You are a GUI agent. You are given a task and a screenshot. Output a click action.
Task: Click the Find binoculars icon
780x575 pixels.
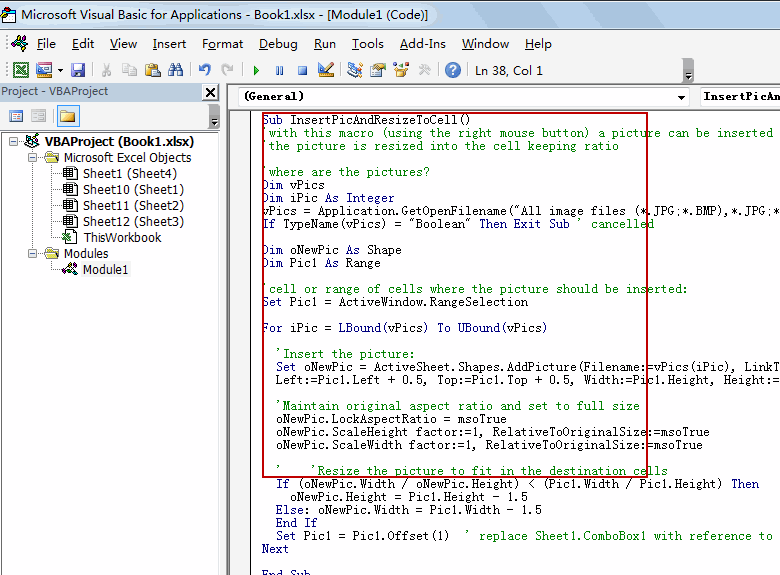click(175, 70)
